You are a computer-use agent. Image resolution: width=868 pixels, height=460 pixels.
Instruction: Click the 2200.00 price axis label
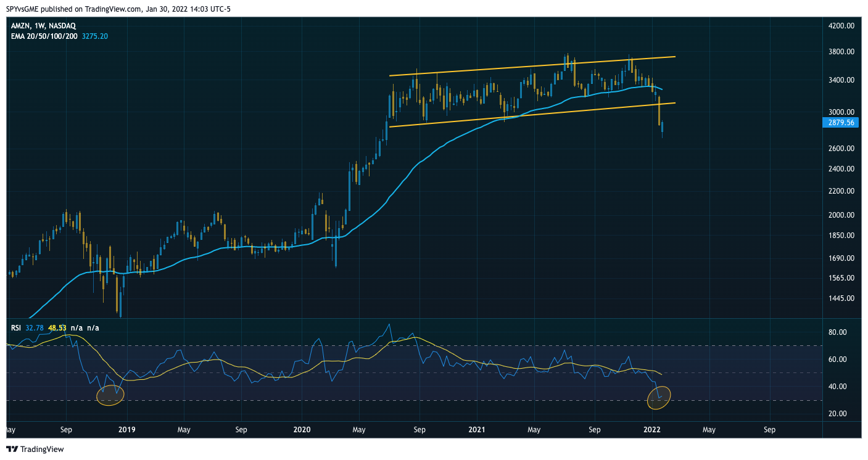pyautogui.click(x=841, y=191)
